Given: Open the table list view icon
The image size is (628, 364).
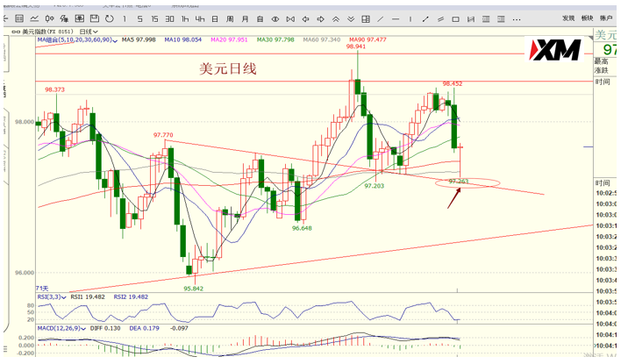Looking at the screenshot, I should coord(19,18).
